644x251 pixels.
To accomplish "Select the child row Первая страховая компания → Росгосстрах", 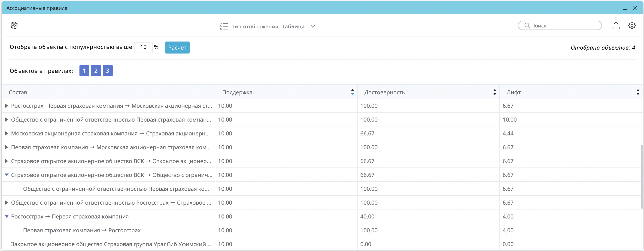I will pos(82,230).
